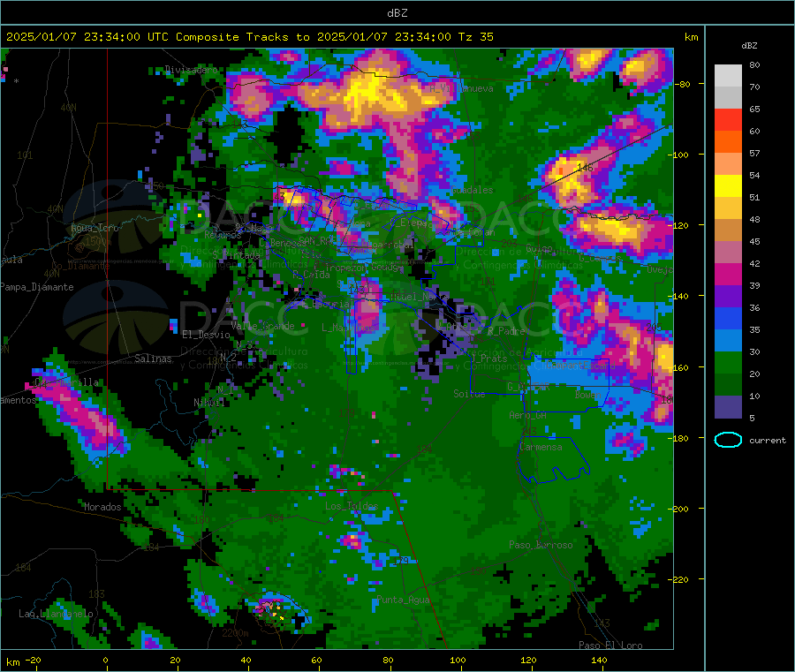Click the 'Paso_El_Loro' map label
The image size is (795, 672).
coord(610,646)
